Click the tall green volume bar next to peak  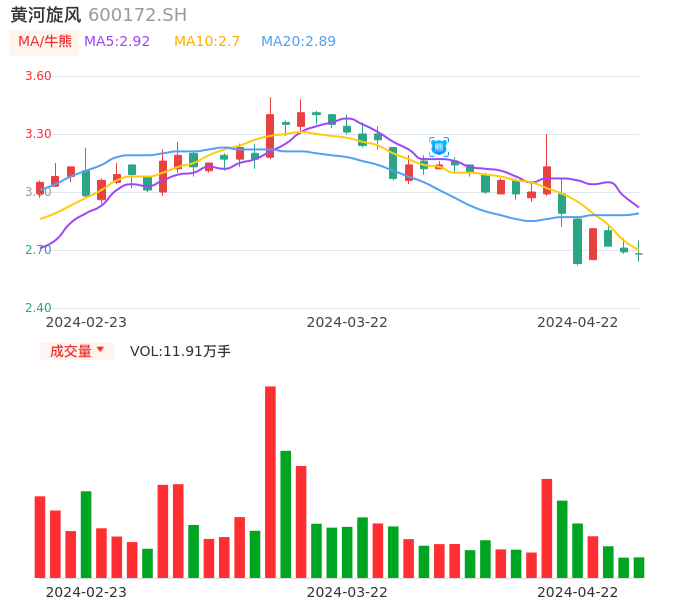point(286,514)
